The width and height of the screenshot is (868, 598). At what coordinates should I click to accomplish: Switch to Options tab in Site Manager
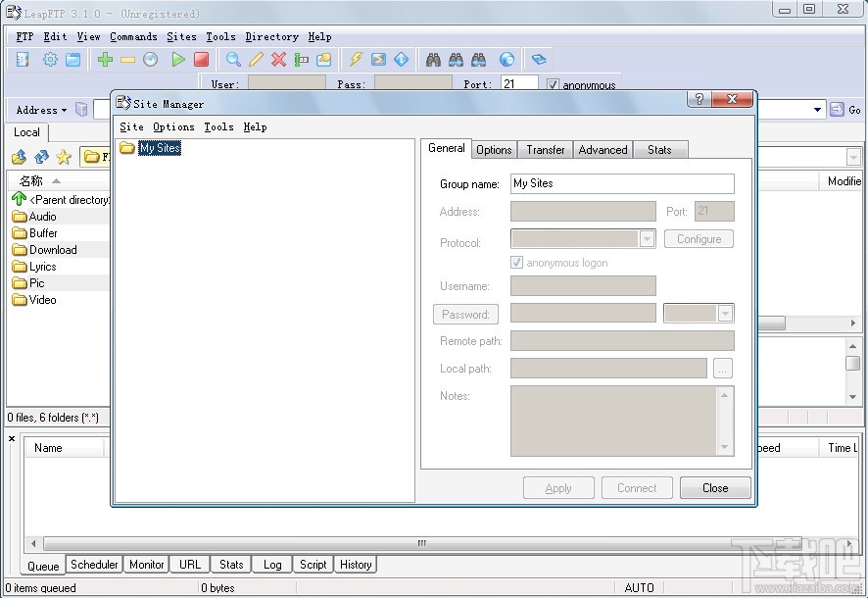click(x=494, y=149)
